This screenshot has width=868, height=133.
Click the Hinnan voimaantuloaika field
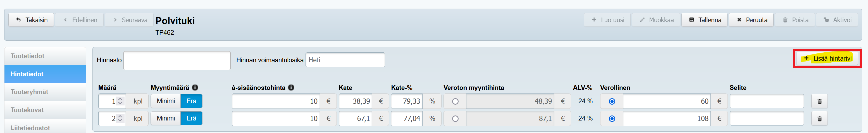point(345,60)
